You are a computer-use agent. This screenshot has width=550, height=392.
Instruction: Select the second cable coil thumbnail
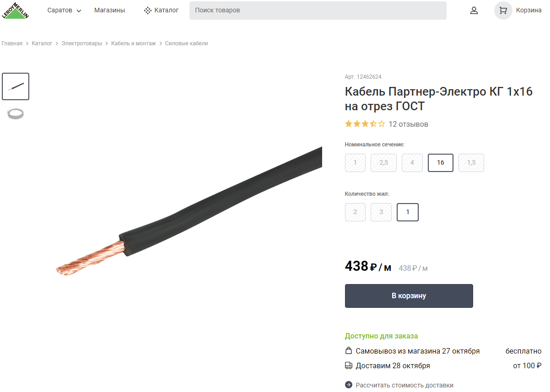coord(16,114)
